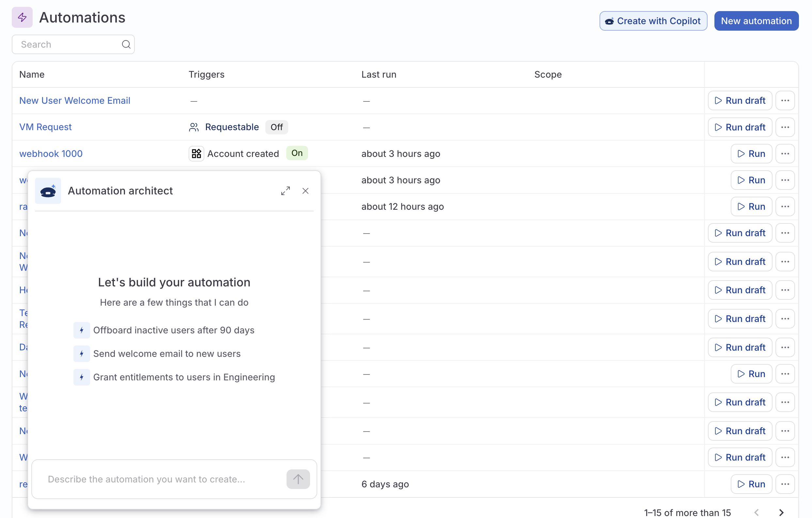This screenshot has width=812, height=518.
Task: Click the Copilot robot icon in Automation architect header
Action: tap(48, 191)
